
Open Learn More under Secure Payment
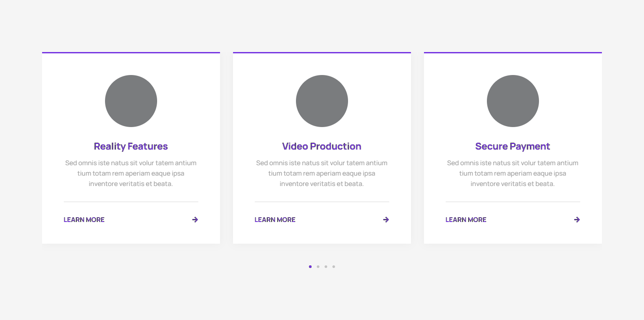pyautogui.click(x=466, y=220)
